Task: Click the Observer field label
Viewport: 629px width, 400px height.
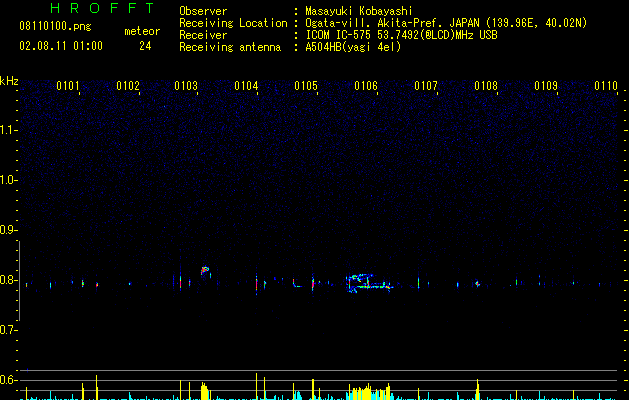Action: (x=203, y=11)
